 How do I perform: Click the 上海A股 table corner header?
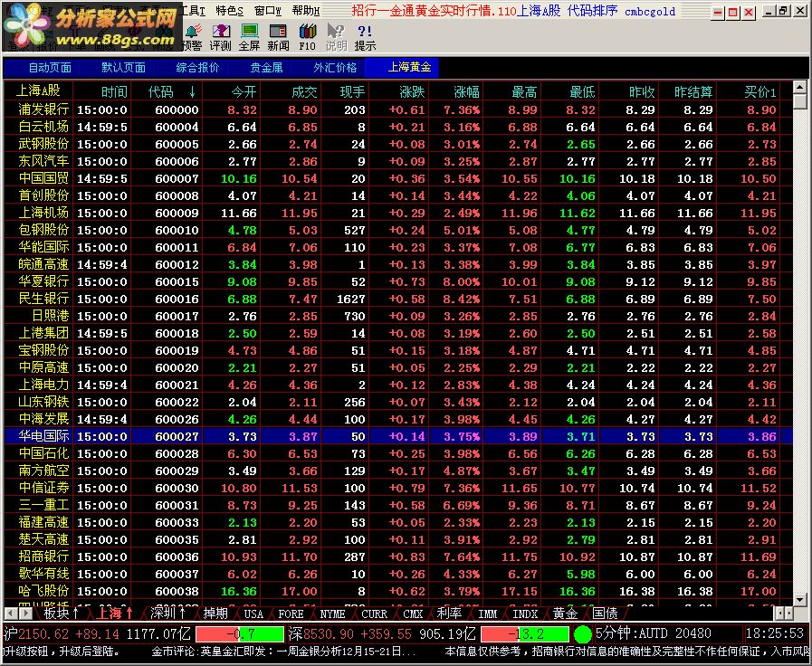point(38,91)
